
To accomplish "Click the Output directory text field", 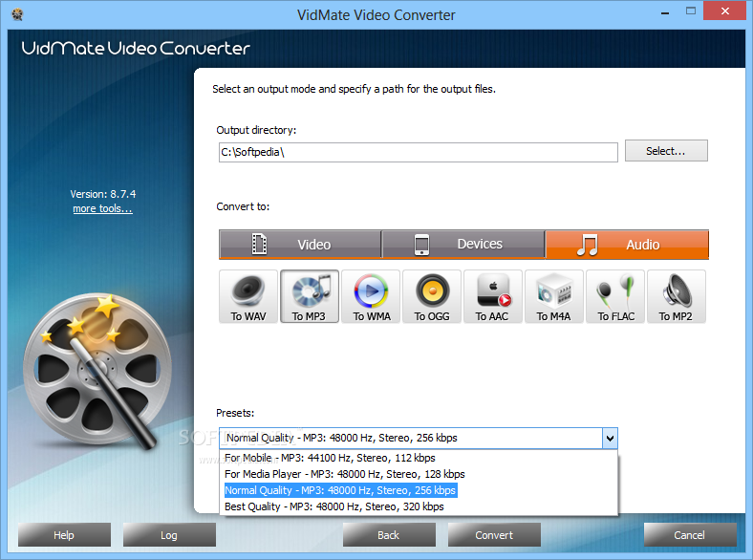I will pos(419,152).
